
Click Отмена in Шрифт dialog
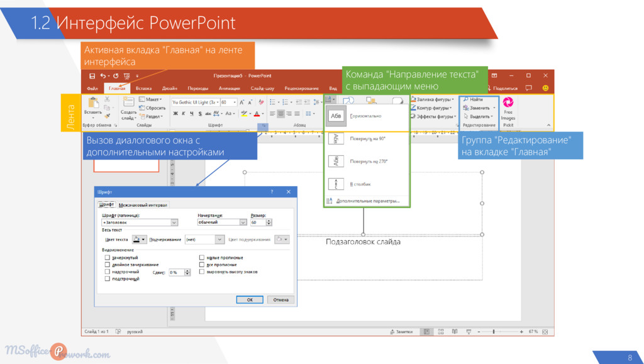(281, 300)
